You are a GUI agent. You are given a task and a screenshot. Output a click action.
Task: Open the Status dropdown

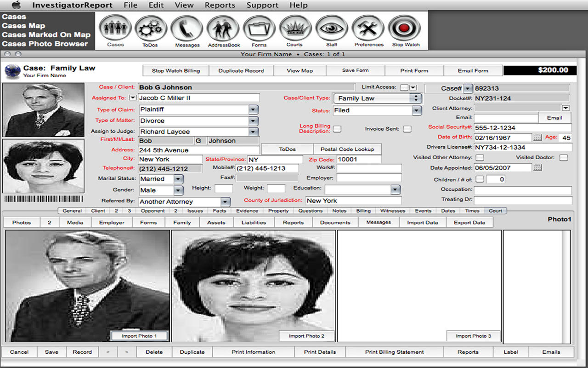[x=416, y=110]
